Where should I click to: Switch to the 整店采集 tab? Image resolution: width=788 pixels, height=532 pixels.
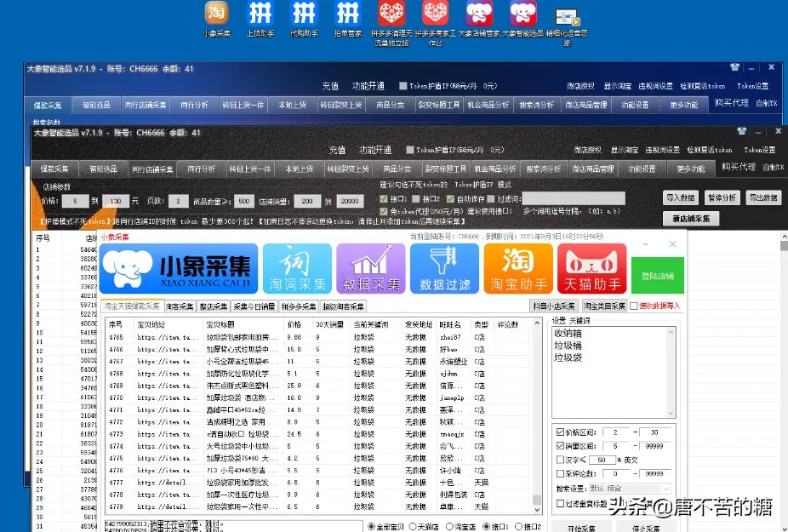(x=214, y=306)
